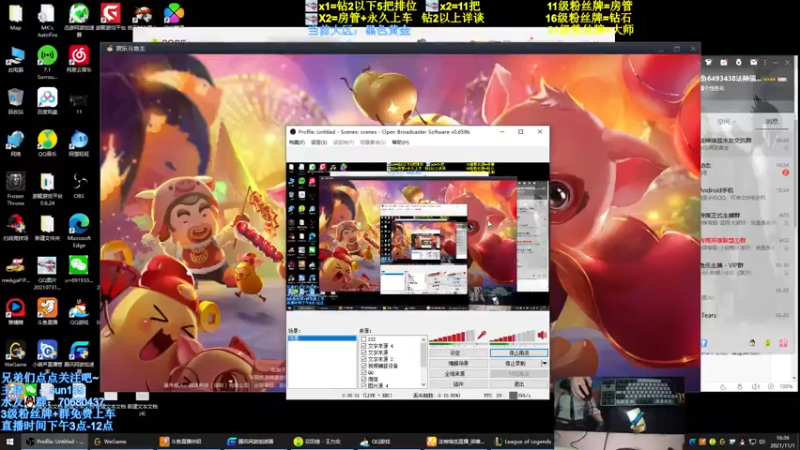The width and height of the screenshot is (800, 450).
Task: Click the 停止串流 stop streaming button
Action: tap(519, 353)
